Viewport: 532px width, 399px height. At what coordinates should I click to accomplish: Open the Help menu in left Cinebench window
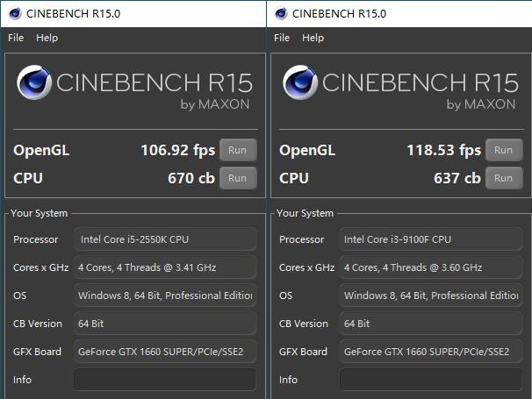(47, 38)
